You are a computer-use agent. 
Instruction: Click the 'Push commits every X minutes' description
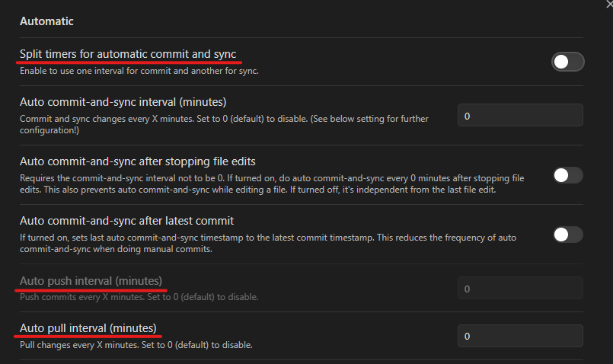139,297
